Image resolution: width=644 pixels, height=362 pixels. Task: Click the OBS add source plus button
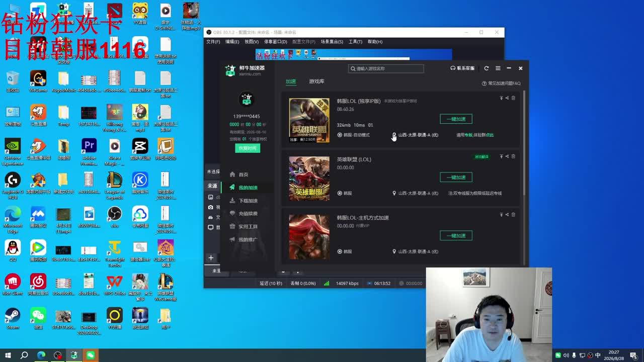[x=211, y=258]
